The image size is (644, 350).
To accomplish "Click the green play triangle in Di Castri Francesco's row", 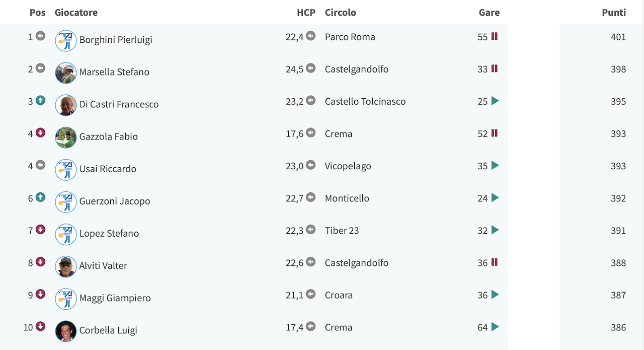I will 495,101.
